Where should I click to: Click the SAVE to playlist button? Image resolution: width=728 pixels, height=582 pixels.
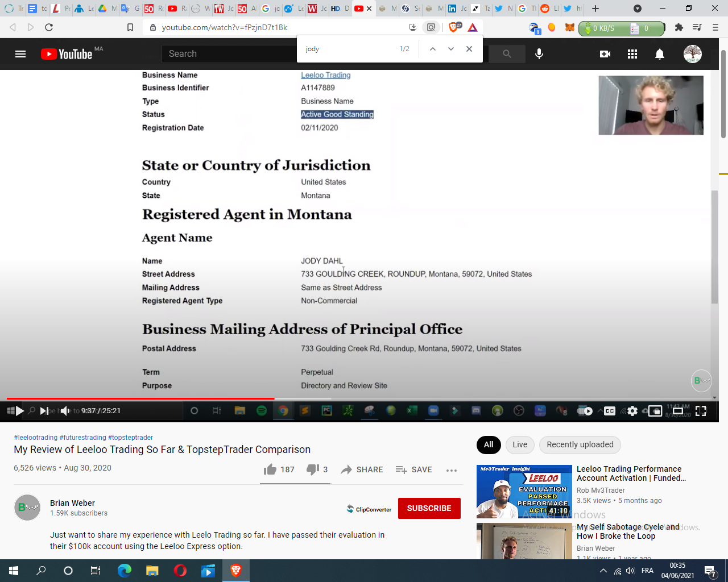[x=414, y=469]
